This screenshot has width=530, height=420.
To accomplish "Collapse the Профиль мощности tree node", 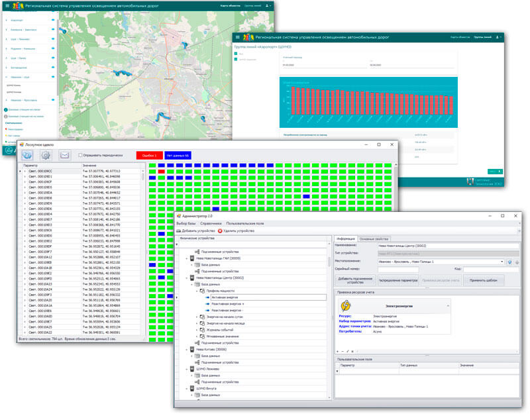I will pos(197,291).
